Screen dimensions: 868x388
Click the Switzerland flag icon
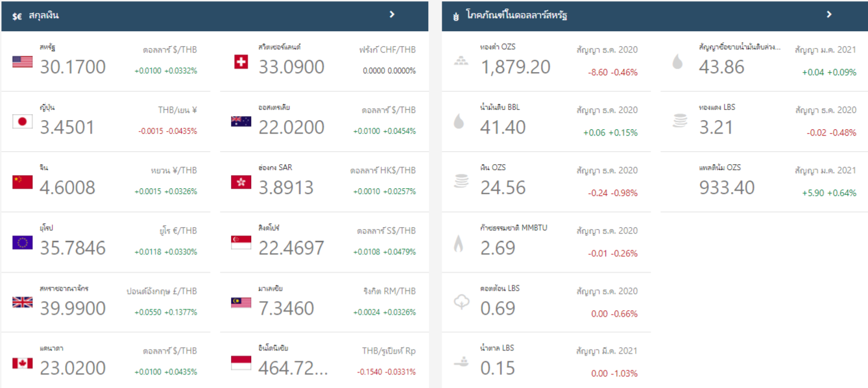241,62
